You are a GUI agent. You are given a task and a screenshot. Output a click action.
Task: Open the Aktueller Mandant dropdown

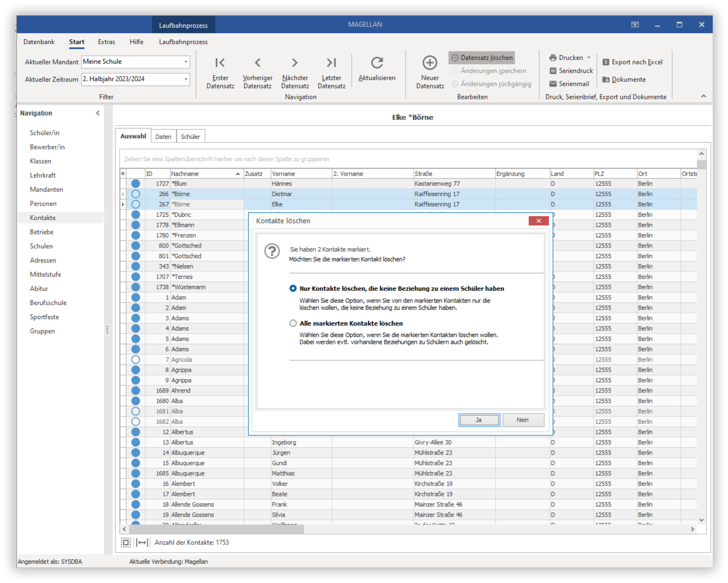(186, 62)
